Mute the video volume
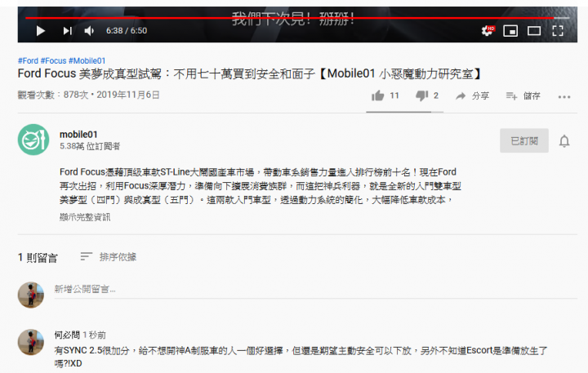The width and height of the screenshot is (588, 373). (x=89, y=31)
